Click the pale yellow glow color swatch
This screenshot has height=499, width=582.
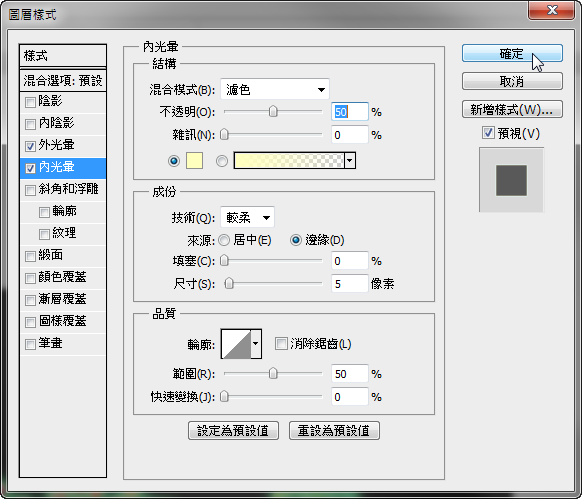(194, 160)
